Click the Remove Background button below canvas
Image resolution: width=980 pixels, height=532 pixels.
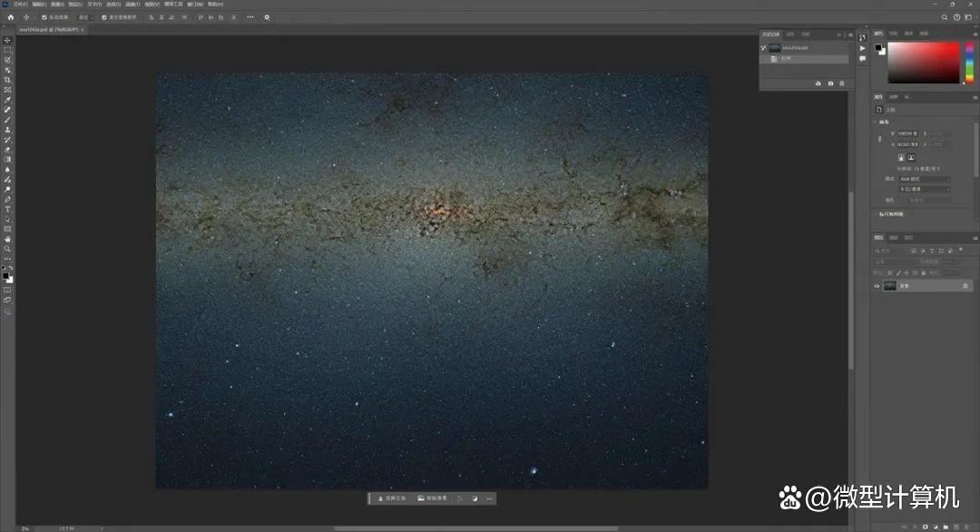433,498
